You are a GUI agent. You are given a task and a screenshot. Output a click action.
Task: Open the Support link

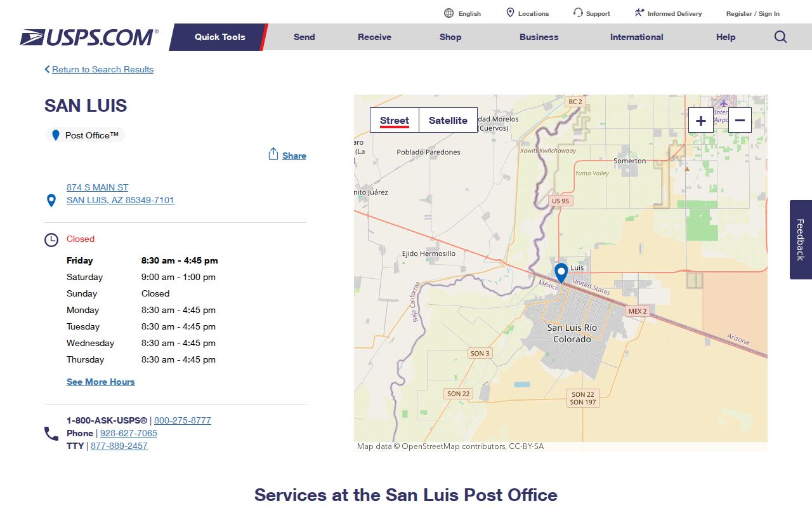click(598, 13)
